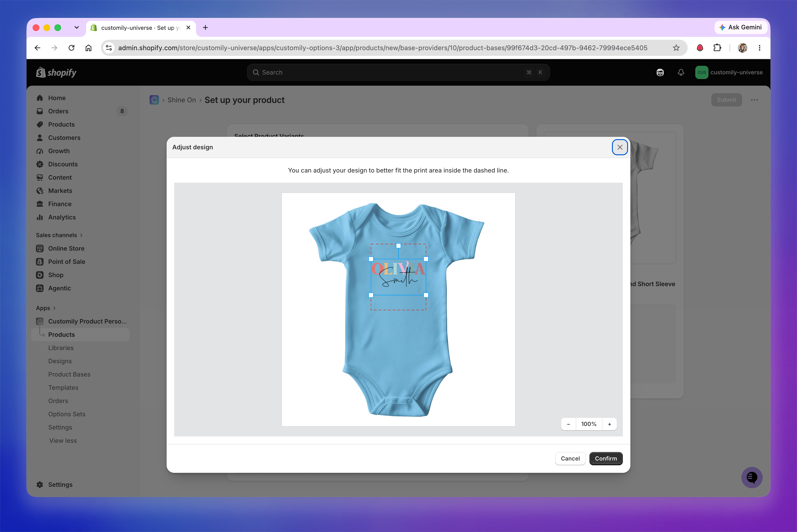This screenshot has width=797, height=532.
Task: Click the Shop channel icon
Action: tap(40, 275)
